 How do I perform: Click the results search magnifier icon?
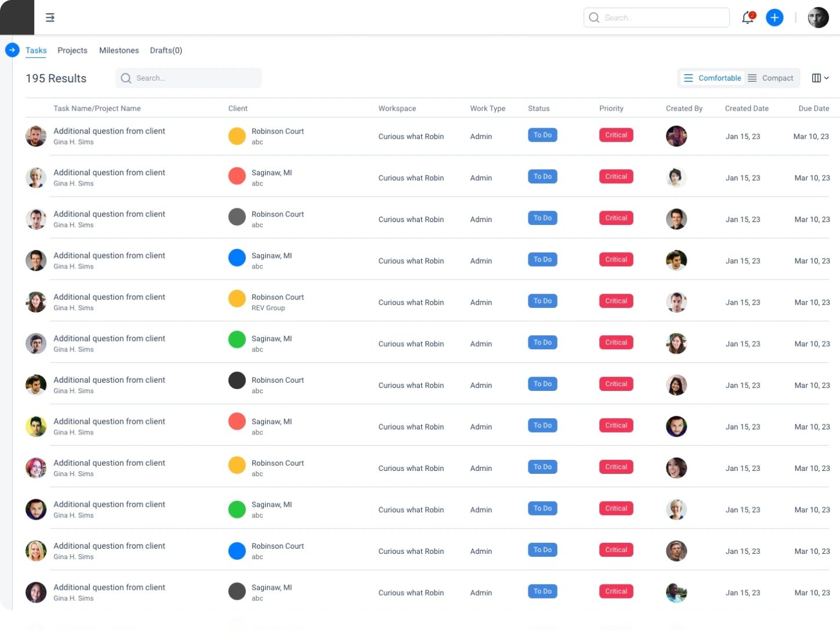coord(126,78)
